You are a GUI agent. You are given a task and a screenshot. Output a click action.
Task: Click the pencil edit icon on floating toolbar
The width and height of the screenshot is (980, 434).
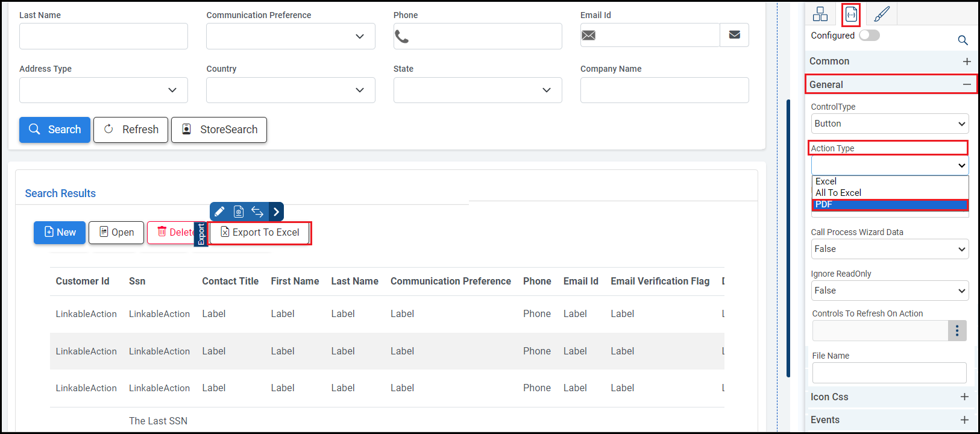click(220, 212)
